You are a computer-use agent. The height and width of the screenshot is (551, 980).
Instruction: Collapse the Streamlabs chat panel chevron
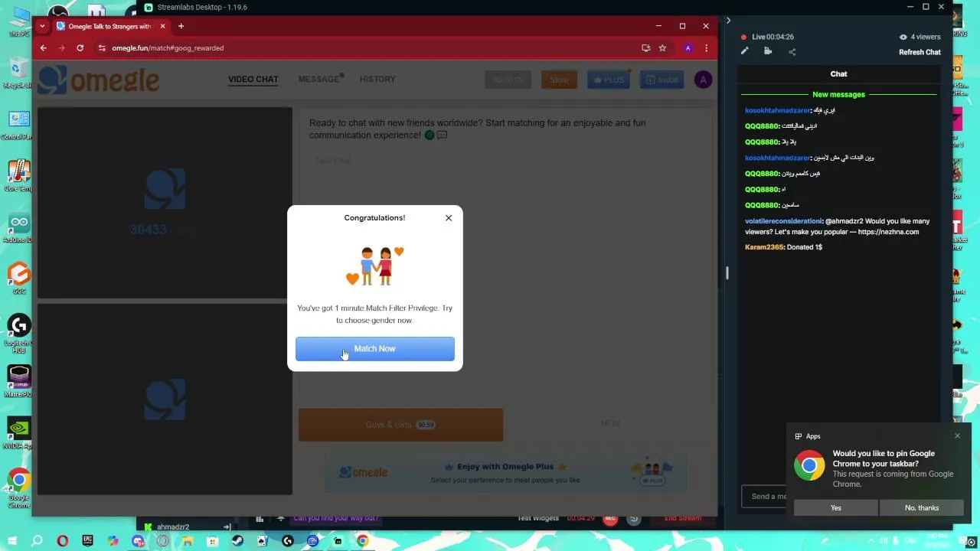tap(728, 21)
